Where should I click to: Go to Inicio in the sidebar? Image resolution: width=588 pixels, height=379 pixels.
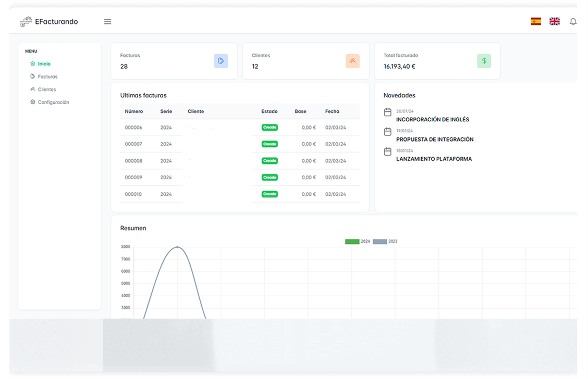tap(44, 64)
